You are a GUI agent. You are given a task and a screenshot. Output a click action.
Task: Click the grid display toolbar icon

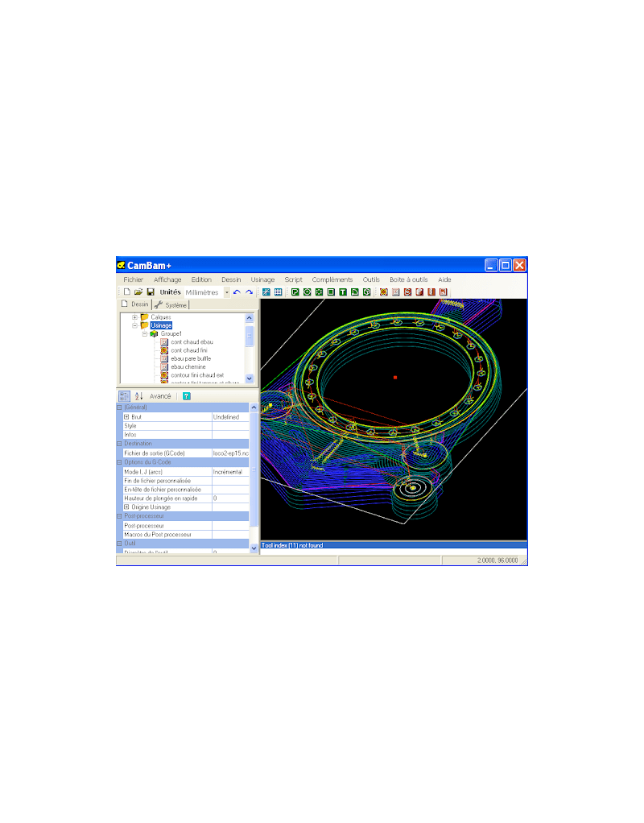(278, 292)
